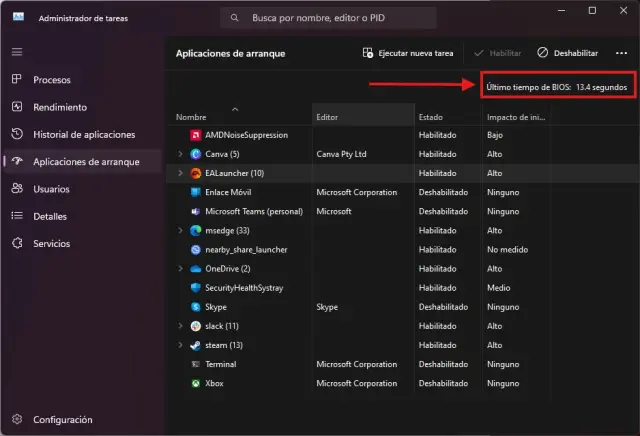Viewport: 640px width, 436px height.
Task: Click the search box in title bar
Action: (x=328, y=18)
